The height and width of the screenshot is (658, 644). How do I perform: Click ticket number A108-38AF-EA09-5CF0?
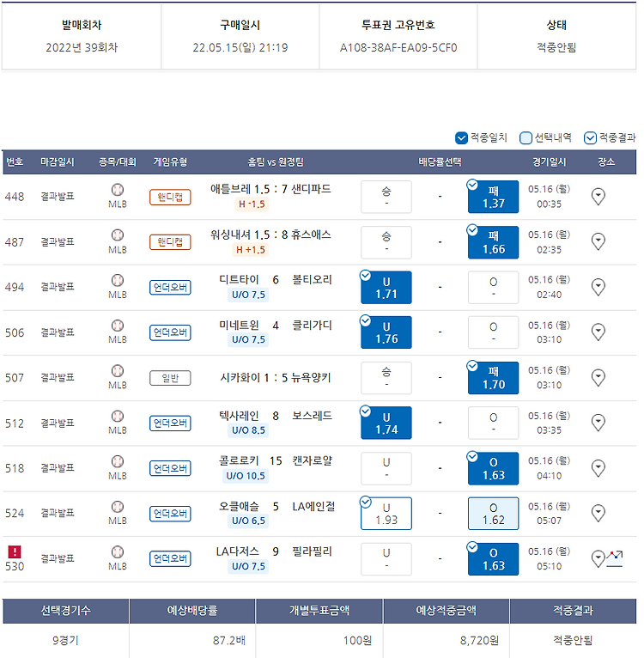pyautogui.click(x=398, y=47)
